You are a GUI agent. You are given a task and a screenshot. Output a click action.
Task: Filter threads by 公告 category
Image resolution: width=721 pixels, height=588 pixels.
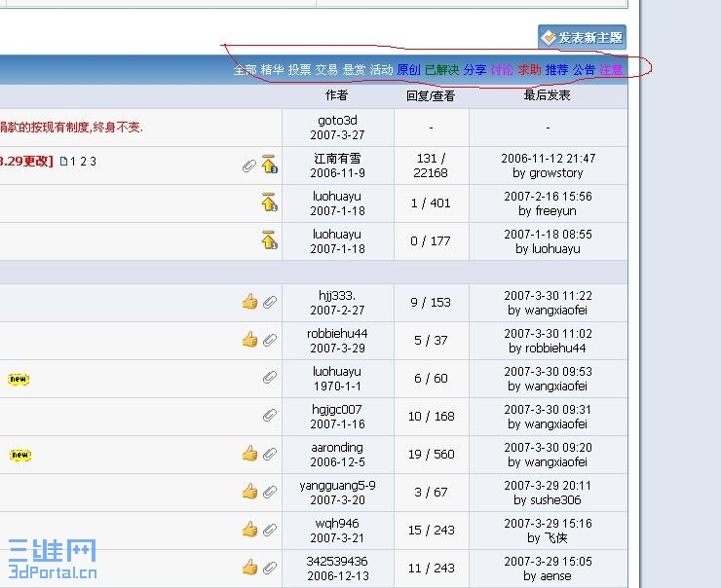(584, 70)
